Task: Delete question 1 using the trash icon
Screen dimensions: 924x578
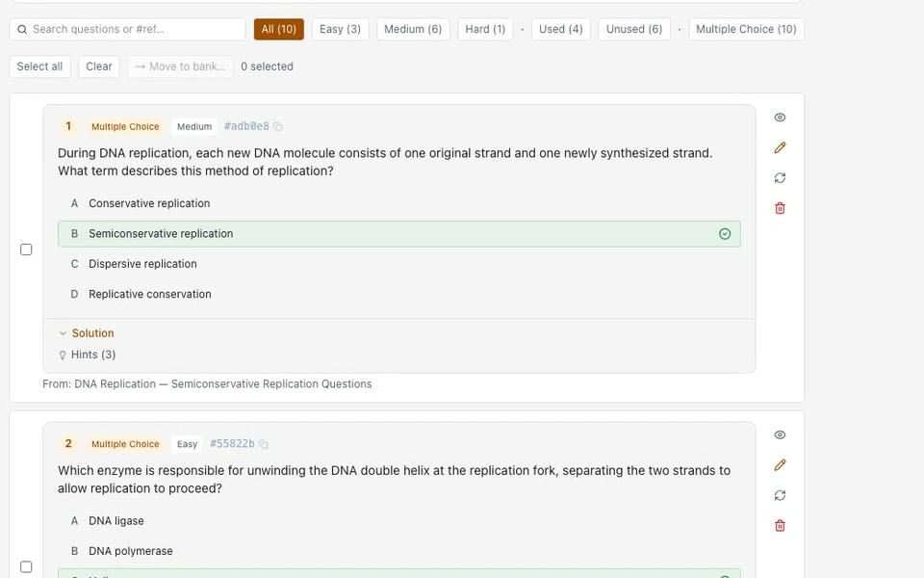Action: tap(780, 208)
